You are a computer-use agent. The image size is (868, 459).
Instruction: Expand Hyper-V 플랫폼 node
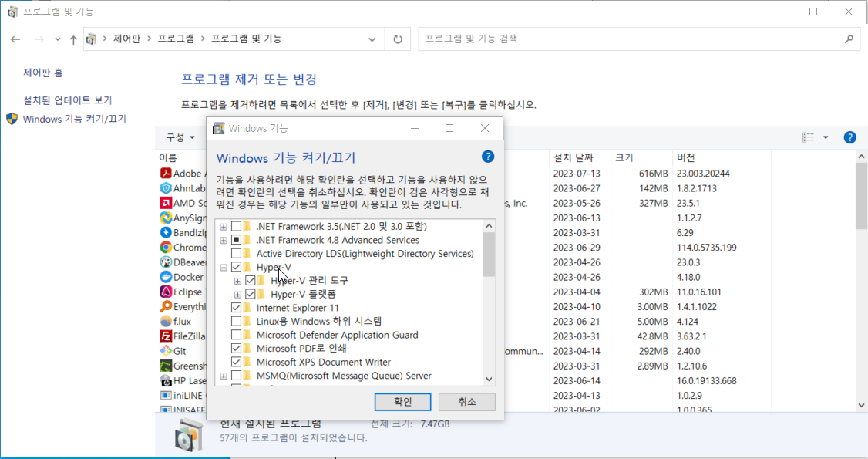click(237, 295)
